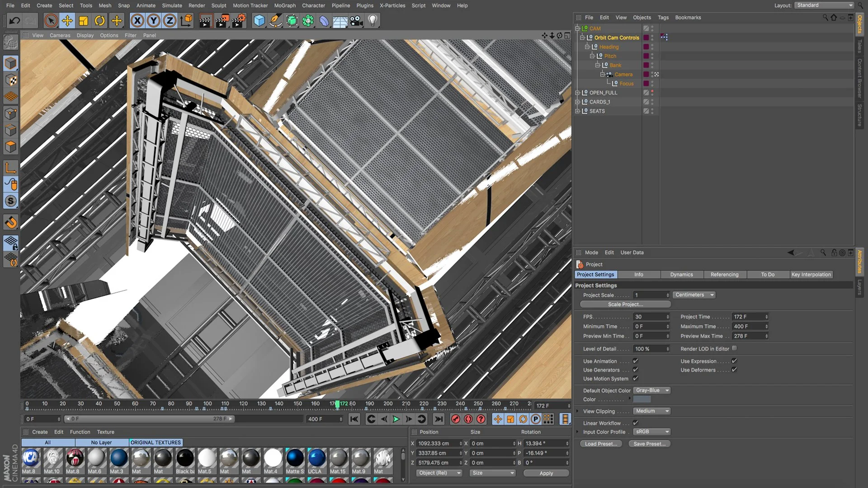
Task: Click the Undo arrow icon
Action: click(x=14, y=20)
